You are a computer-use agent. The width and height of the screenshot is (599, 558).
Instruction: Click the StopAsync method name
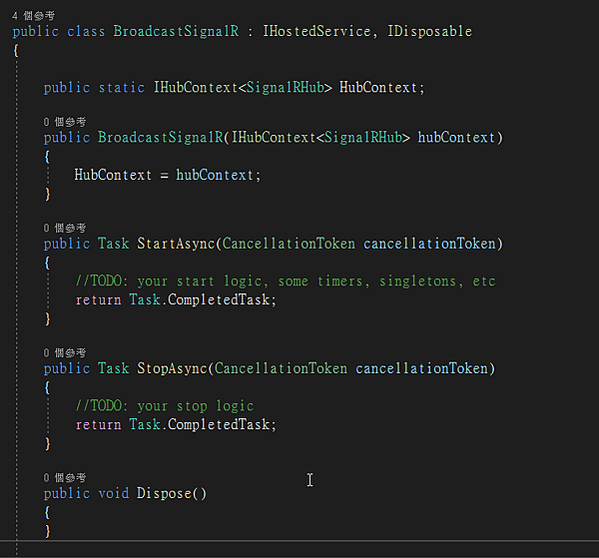pyautogui.click(x=172, y=369)
